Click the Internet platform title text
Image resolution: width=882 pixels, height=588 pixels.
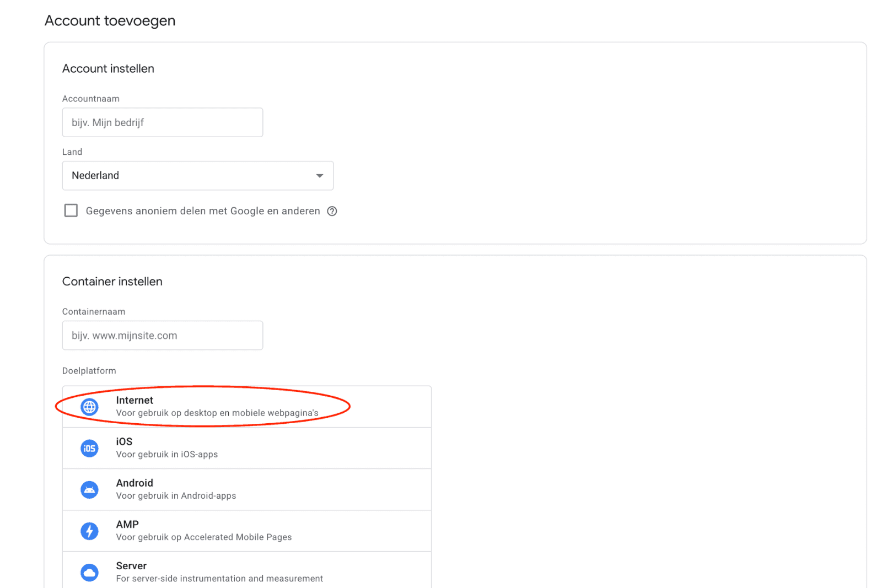(x=135, y=400)
